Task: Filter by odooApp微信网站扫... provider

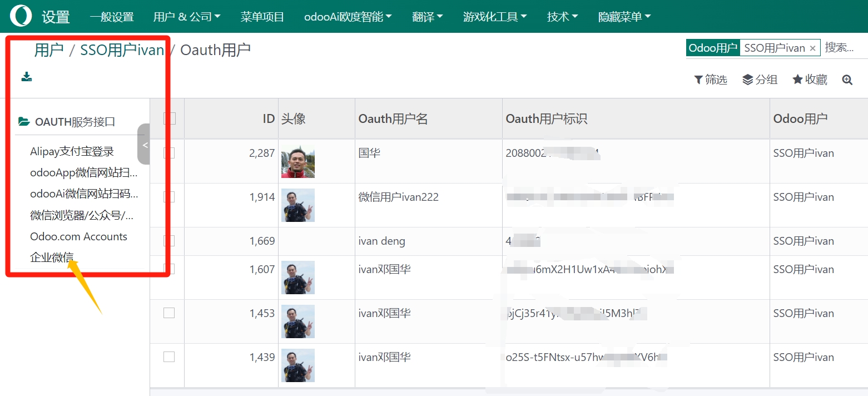Action: click(84, 172)
